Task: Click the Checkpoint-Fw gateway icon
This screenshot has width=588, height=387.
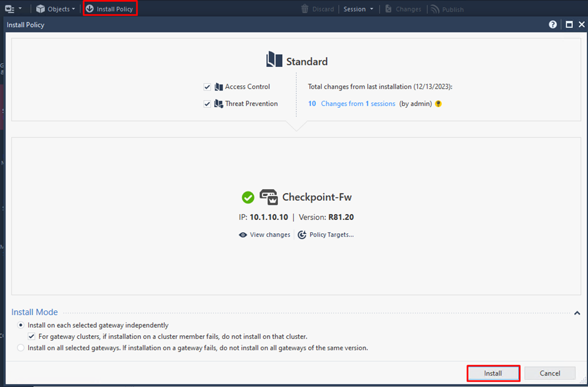Action: 268,197
